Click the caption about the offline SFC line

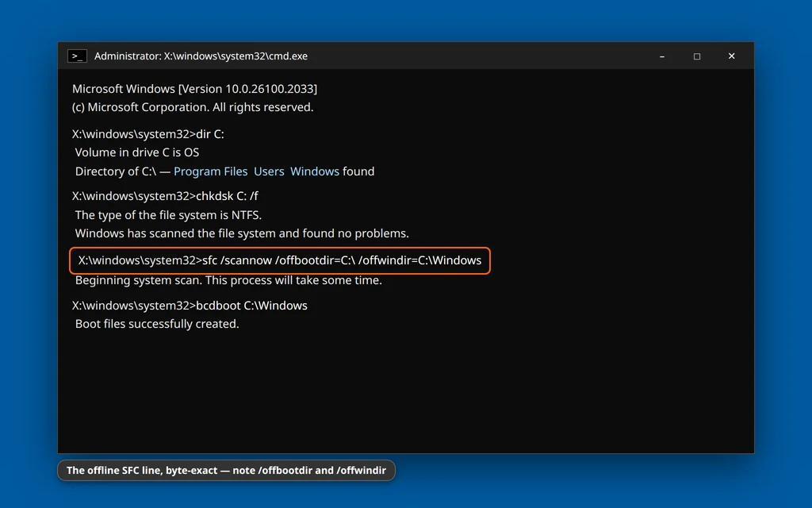point(226,470)
